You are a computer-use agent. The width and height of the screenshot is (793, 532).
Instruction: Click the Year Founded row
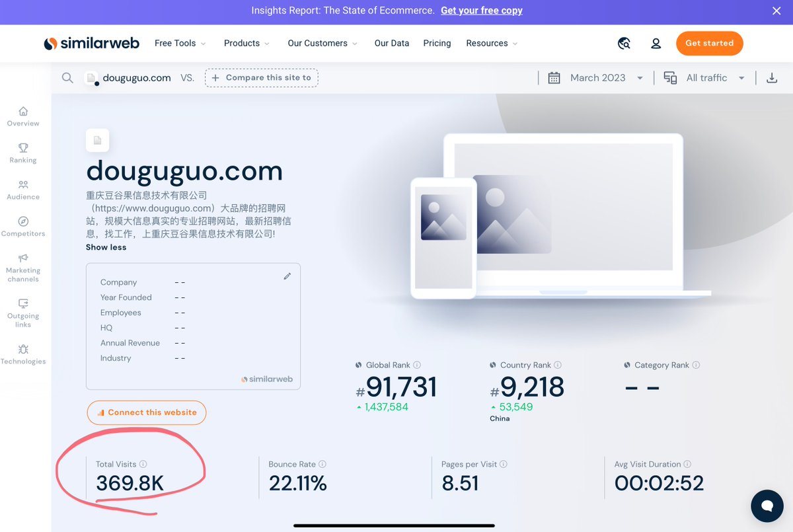pyautogui.click(x=143, y=297)
